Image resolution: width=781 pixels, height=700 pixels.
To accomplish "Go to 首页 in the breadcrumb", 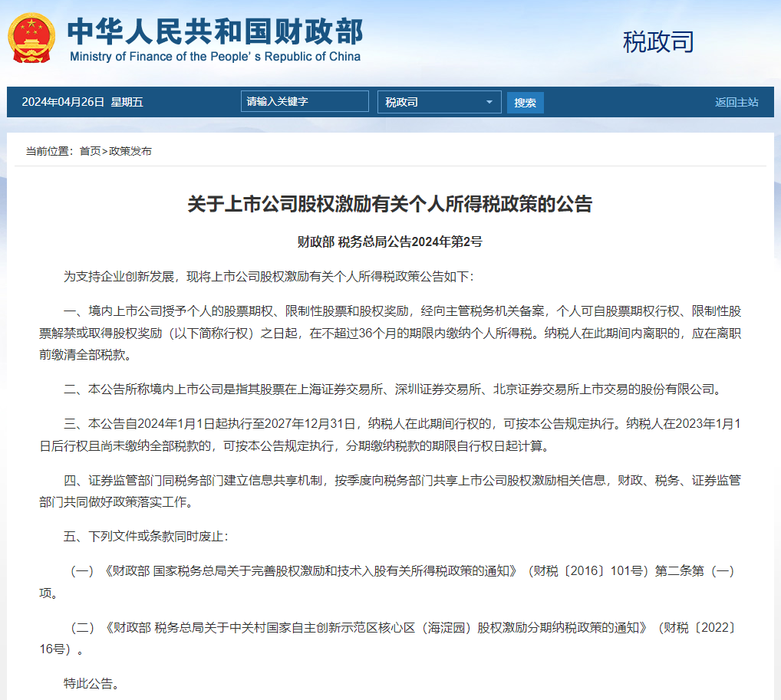I will click(x=90, y=151).
